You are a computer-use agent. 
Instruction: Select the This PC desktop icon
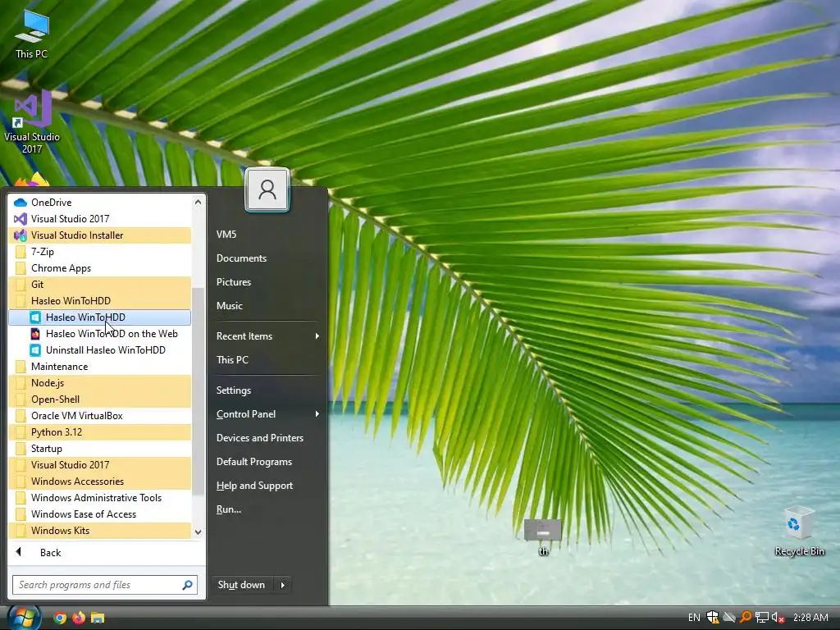click(32, 34)
